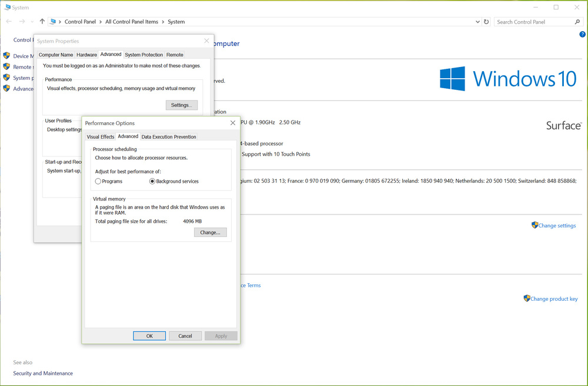Click the System window title bar icon
This screenshot has width=588, height=386.
tap(7, 7)
